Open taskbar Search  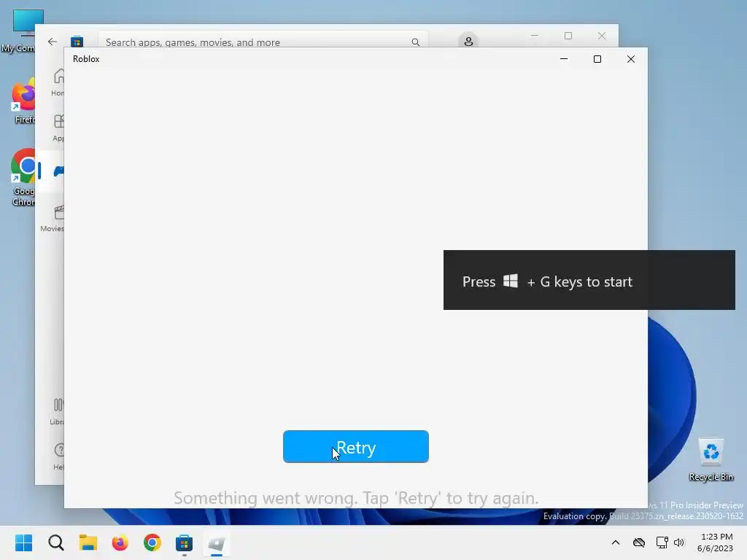pos(55,542)
